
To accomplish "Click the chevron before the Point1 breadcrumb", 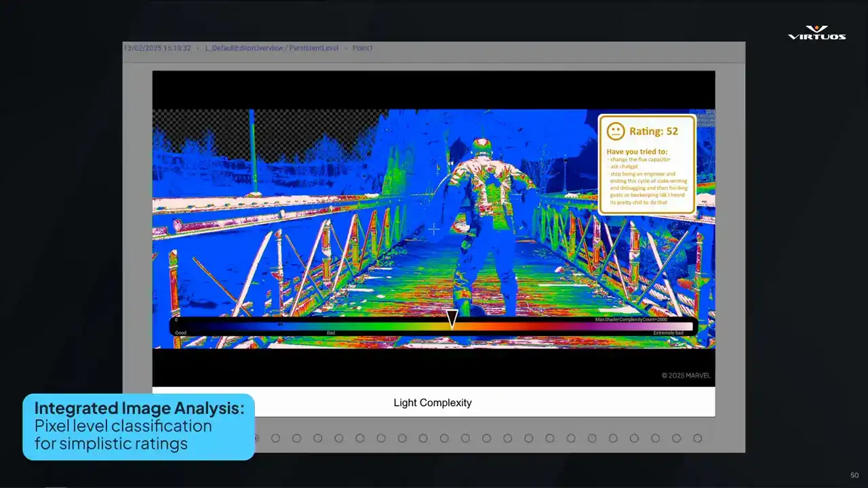I will [x=345, y=48].
